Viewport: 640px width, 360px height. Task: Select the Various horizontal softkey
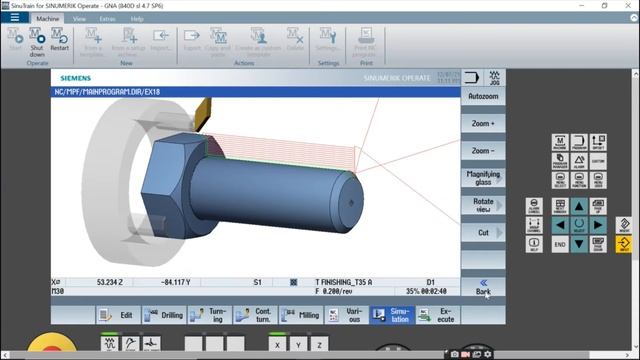click(x=347, y=315)
